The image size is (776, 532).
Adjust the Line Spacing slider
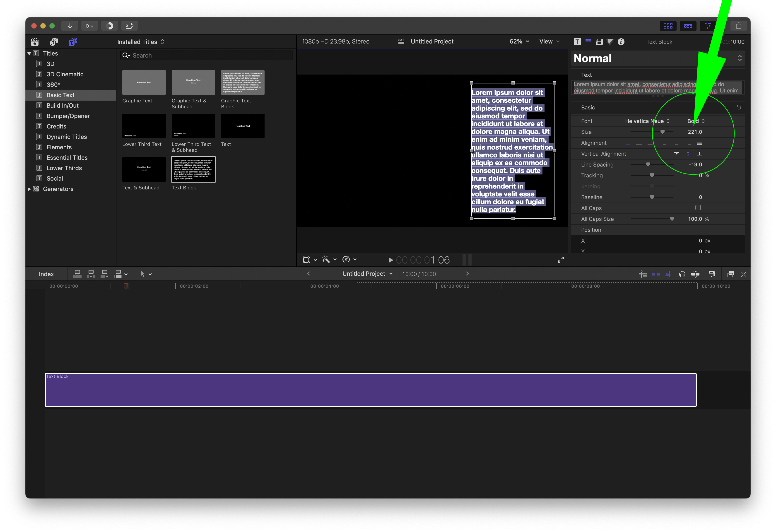(x=648, y=165)
